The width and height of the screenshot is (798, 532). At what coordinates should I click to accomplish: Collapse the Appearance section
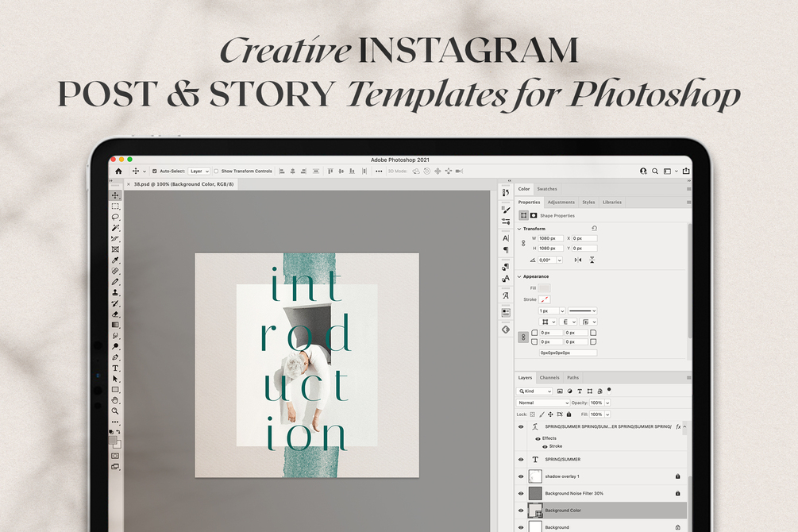click(x=519, y=276)
